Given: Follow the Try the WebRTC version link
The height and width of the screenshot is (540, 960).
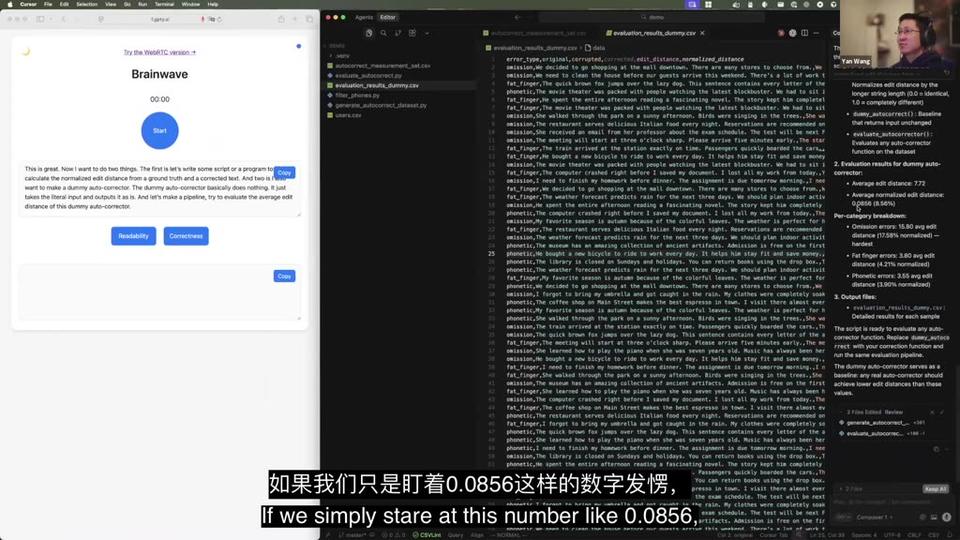Looking at the screenshot, I should (x=160, y=52).
